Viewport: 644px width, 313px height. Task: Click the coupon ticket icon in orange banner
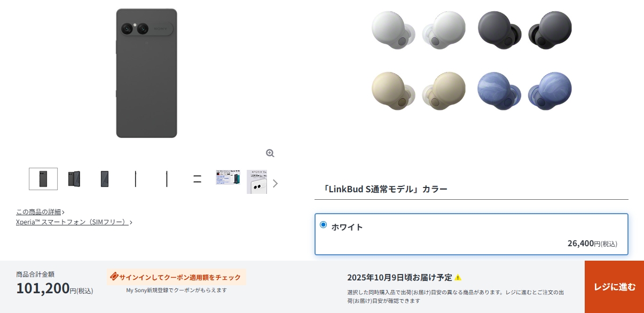(114, 277)
